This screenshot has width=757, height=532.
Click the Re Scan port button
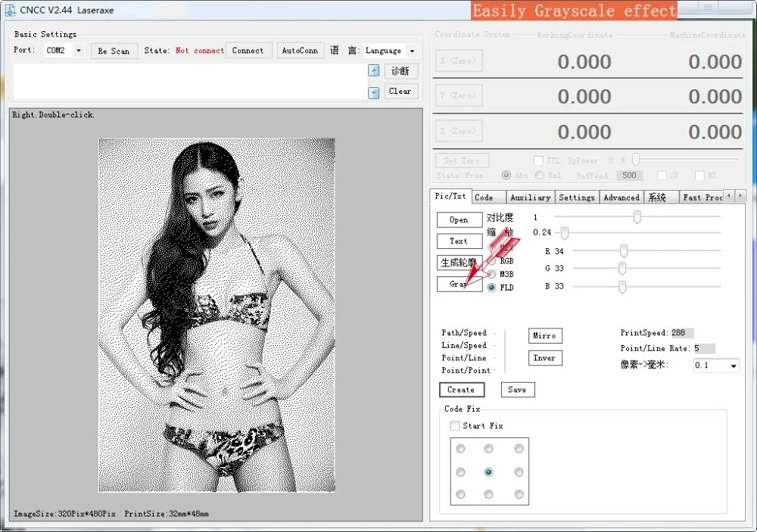click(114, 51)
